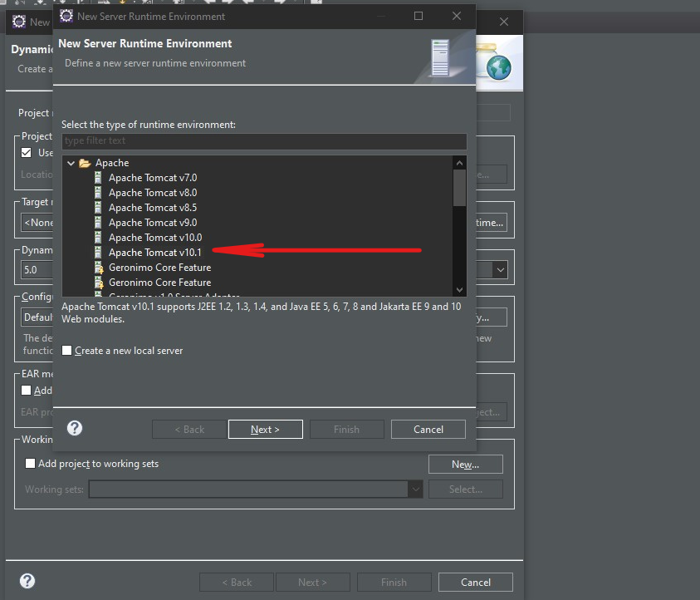
Task: Click the type filter text field
Action: (264, 141)
